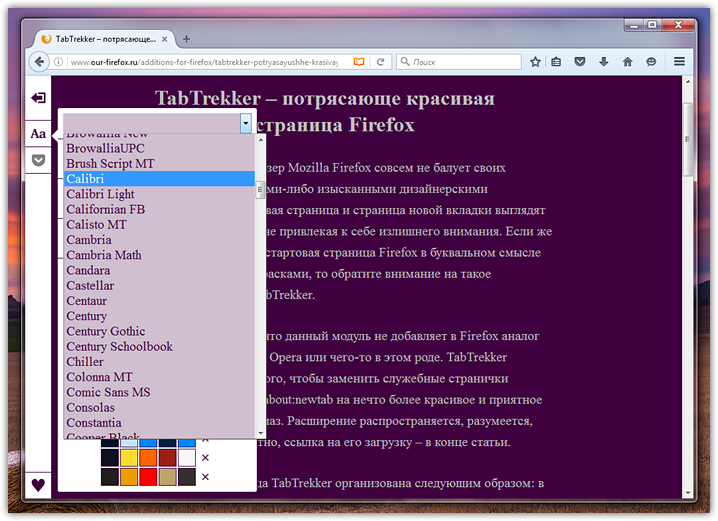Click page scrollbar down arrow
Image resolution: width=718 pixels, height=521 pixels.
pyautogui.click(x=687, y=494)
